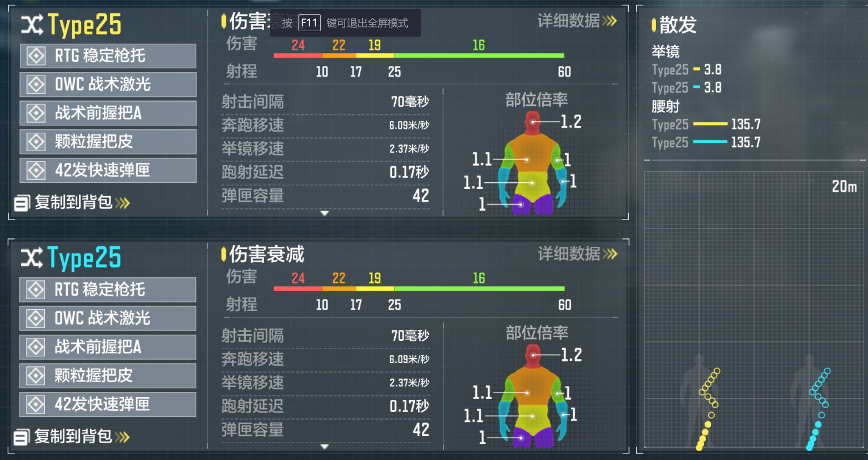
Task: Click the copy-to-backpack icon in top panel
Action: (21, 203)
